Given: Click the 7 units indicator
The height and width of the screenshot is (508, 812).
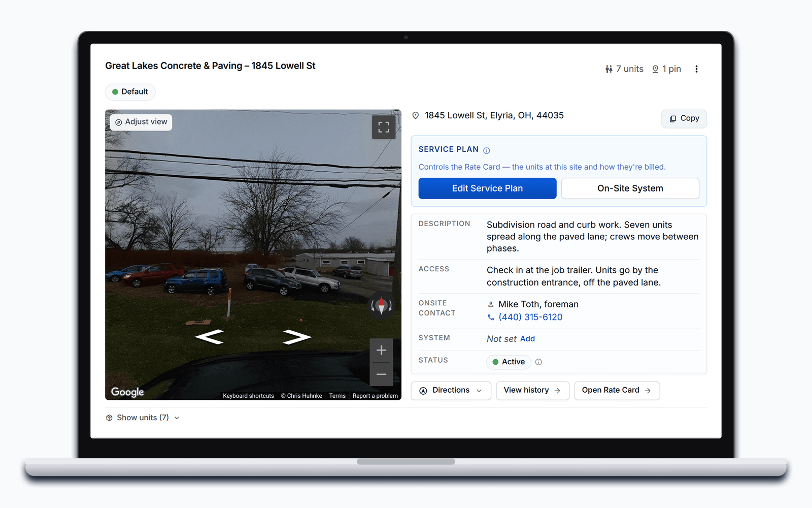Looking at the screenshot, I should coord(624,69).
